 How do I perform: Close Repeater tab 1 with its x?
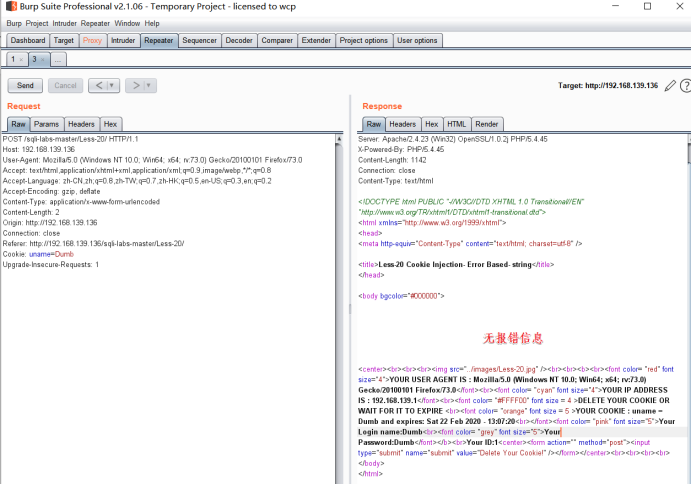tap(21, 59)
